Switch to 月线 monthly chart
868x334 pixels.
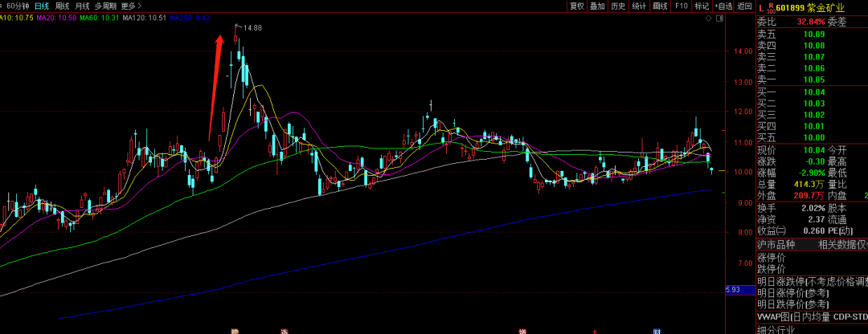(x=82, y=6)
